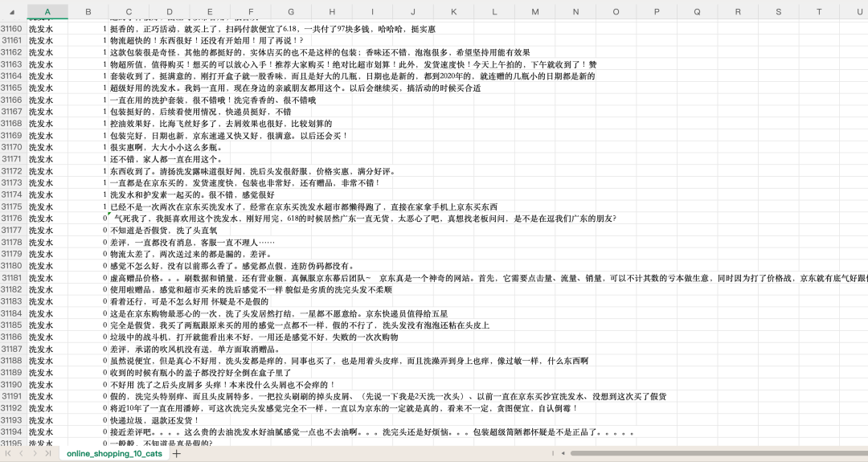The width and height of the screenshot is (868, 462).
Task: Click the '快递垃圾，退款还发货' cell
Action: point(154,420)
